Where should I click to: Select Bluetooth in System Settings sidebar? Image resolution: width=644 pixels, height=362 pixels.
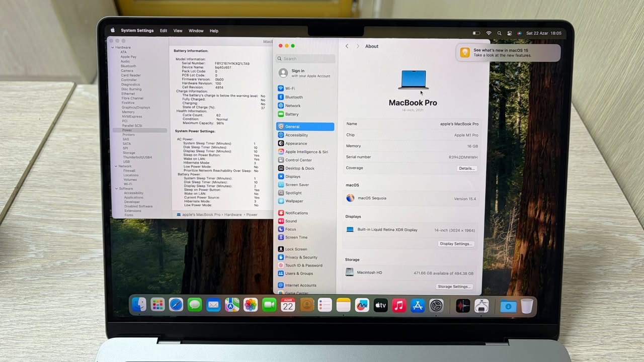pos(305,97)
